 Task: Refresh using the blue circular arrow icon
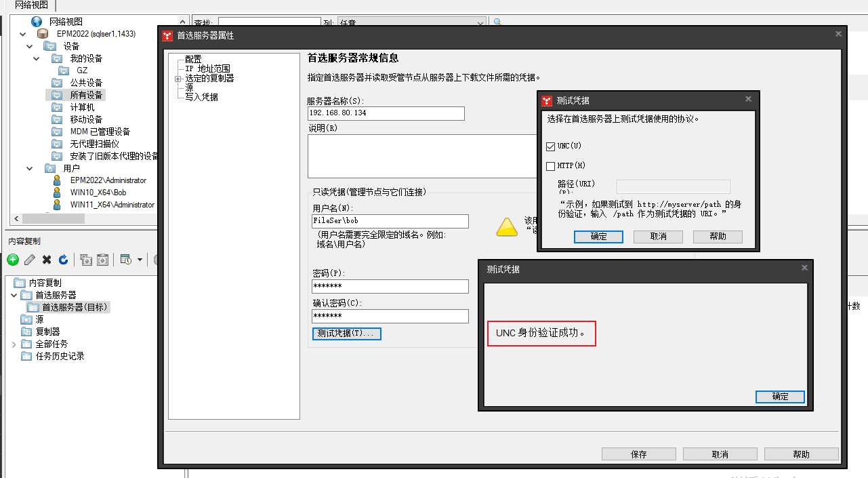(x=62, y=260)
